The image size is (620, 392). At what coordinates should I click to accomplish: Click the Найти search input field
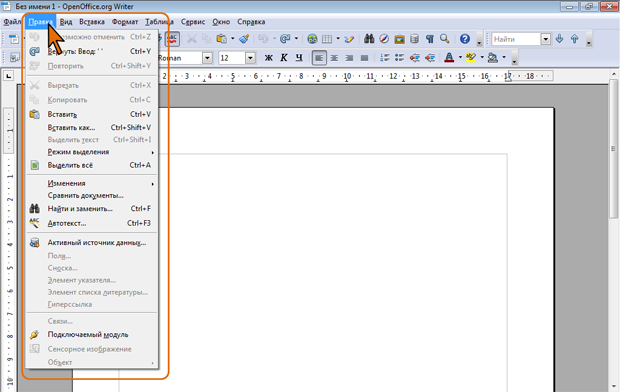click(516, 39)
